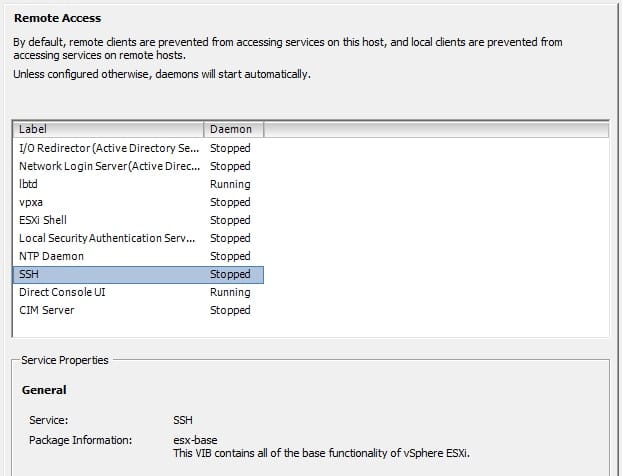This screenshot has height=476, width=622.
Task: Select Local Security Authentication Server row
Action: 138,238
